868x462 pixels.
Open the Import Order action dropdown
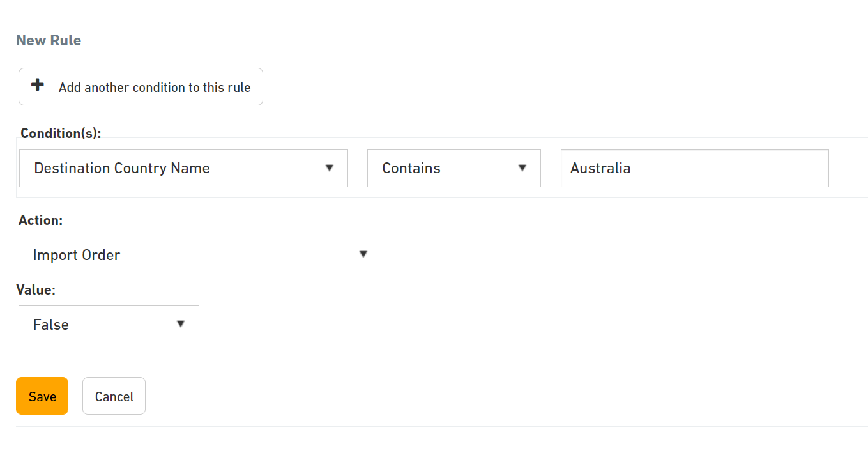[199, 255]
